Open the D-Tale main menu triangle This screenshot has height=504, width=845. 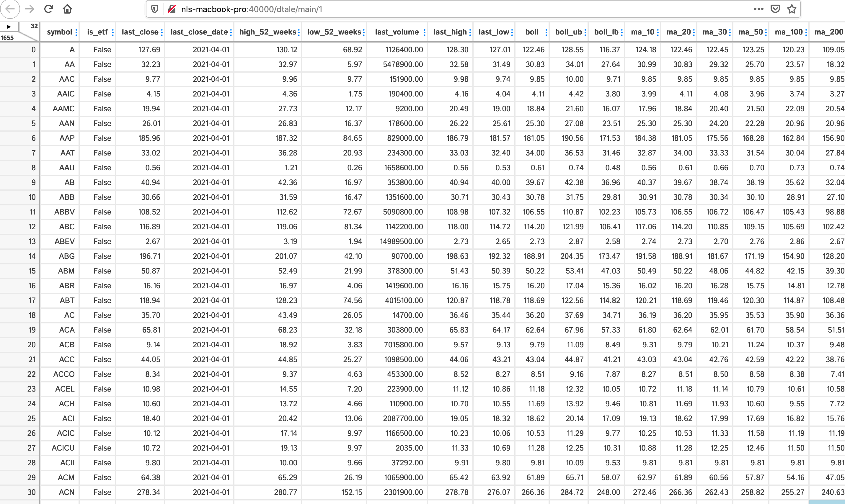[9, 27]
